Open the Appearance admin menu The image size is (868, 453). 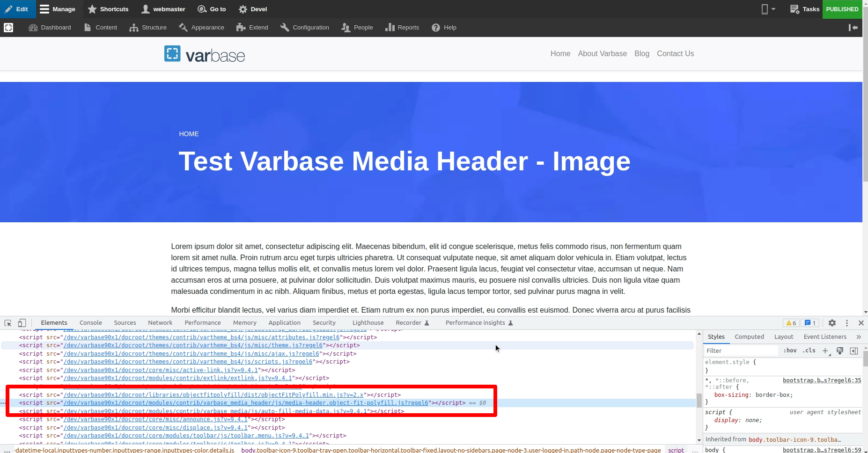[201, 28]
